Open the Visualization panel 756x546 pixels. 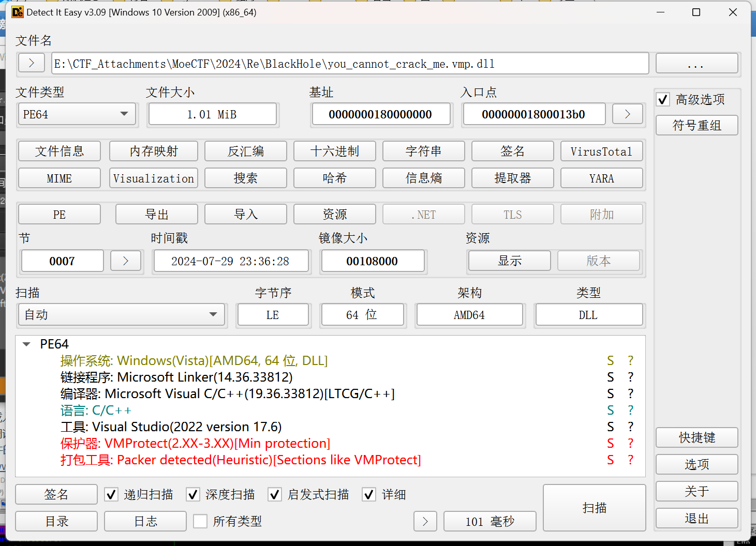153,178
